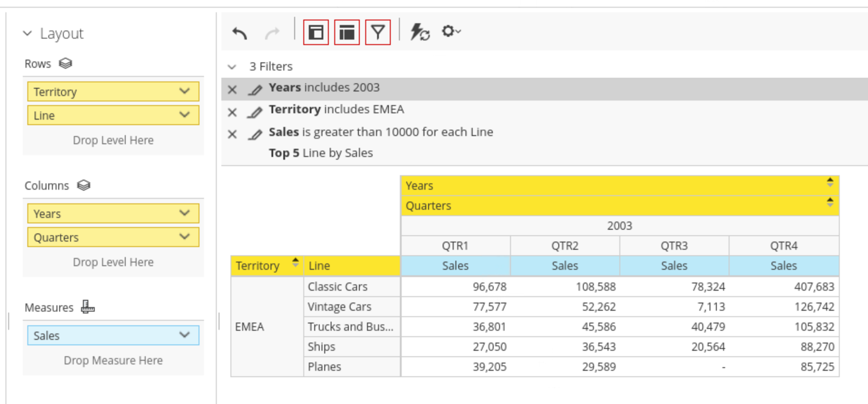Sort by the Territory header arrows

click(x=296, y=262)
